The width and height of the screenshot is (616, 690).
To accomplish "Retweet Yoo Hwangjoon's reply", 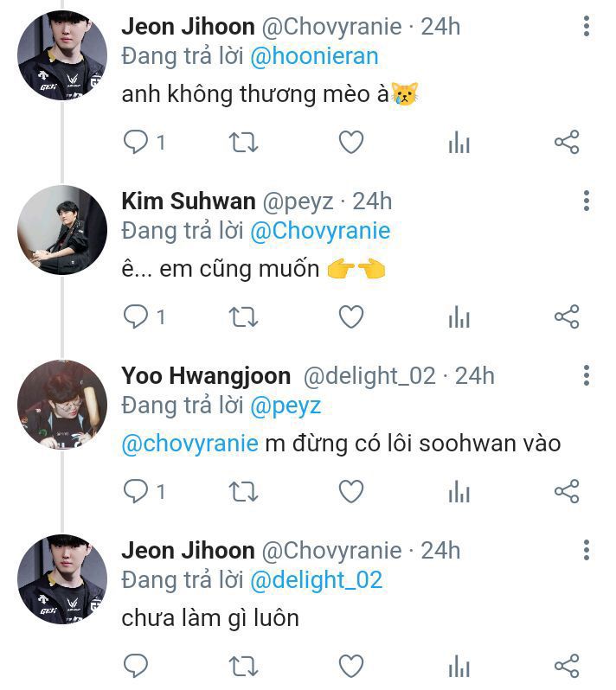I will (243, 492).
